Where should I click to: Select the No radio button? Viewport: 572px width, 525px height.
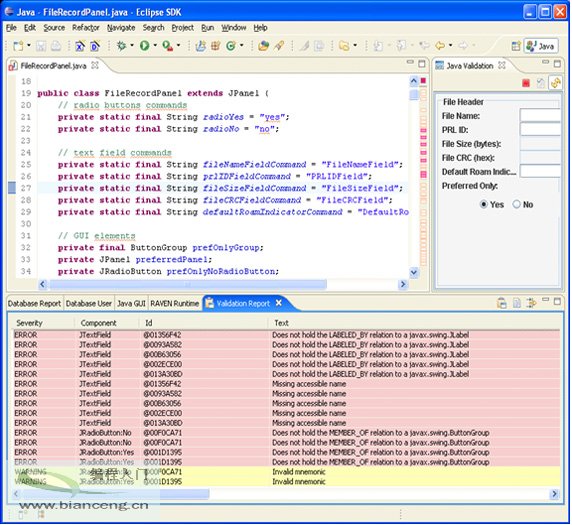click(517, 204)
